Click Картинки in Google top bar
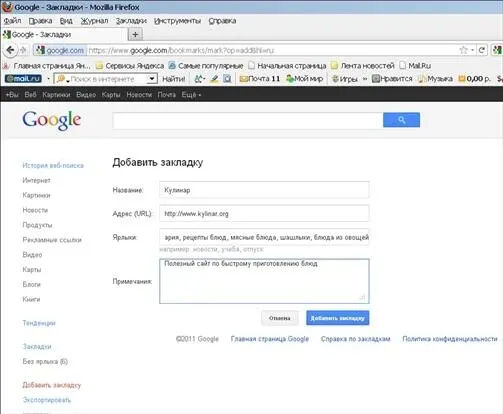Screen dimensions: 503x414 point(56,95)
